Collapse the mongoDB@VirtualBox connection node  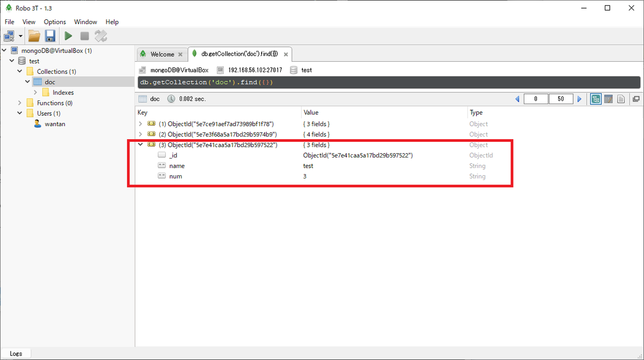(4, 51)
